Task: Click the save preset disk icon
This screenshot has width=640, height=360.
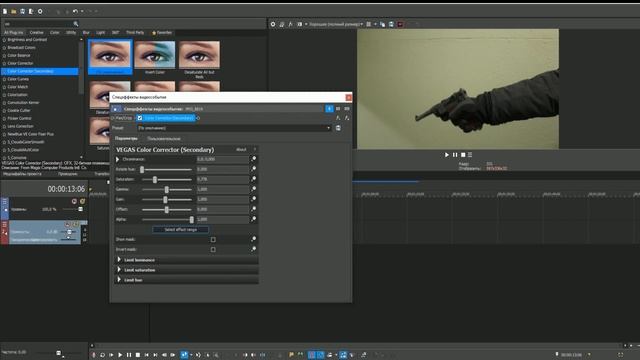Action: [x=338, y=128]
